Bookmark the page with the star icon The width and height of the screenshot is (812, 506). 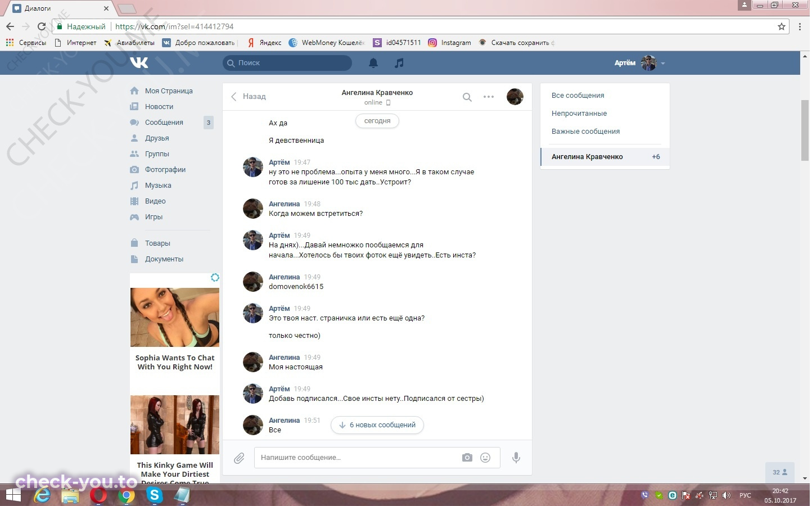pos(781,26)
